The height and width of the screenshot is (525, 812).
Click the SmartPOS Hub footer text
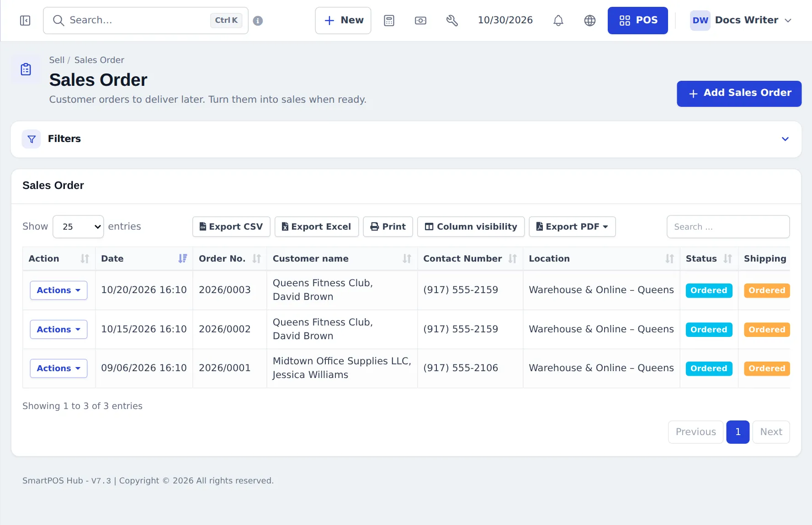(148, 481)
